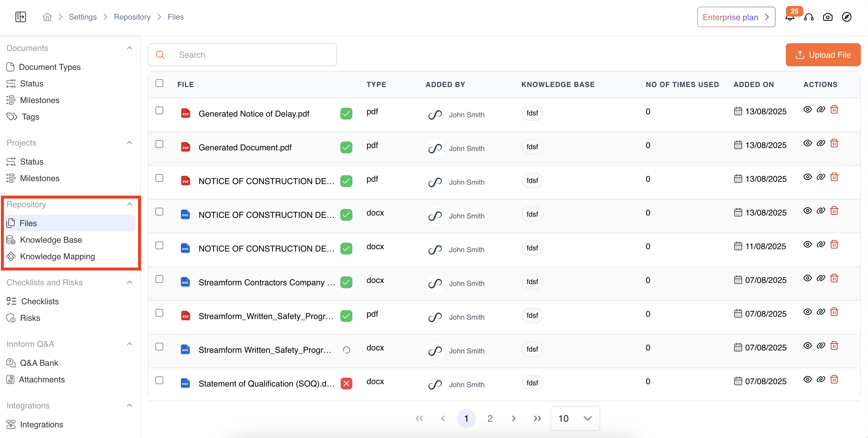Open Knowledge Base in sidebar
This screenshot has height=438, width=868.
click(x=51, y=240)
